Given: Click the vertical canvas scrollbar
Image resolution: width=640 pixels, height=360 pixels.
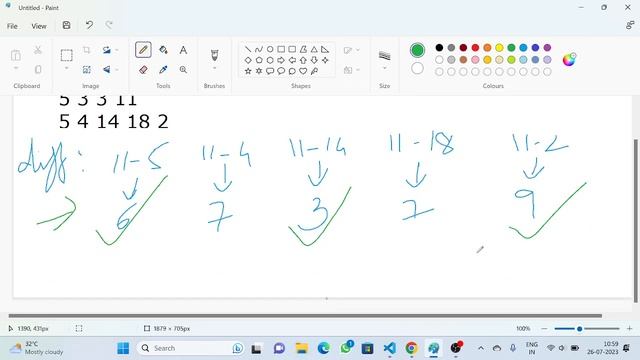Looking at the screenshot, I should (x=636, y=221).
